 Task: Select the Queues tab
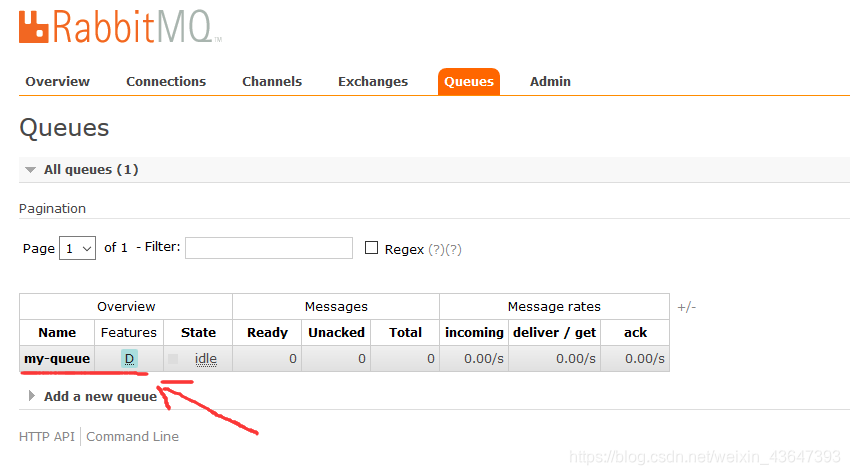(469, 82)
